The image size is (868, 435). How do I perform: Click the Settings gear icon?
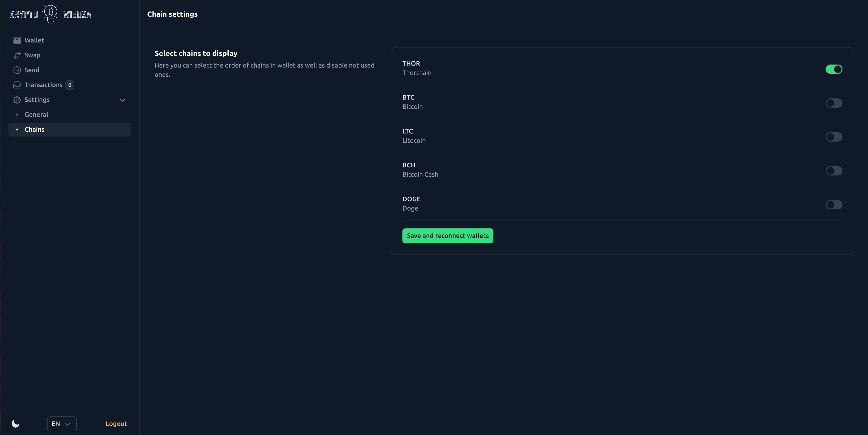click(17, 100)
